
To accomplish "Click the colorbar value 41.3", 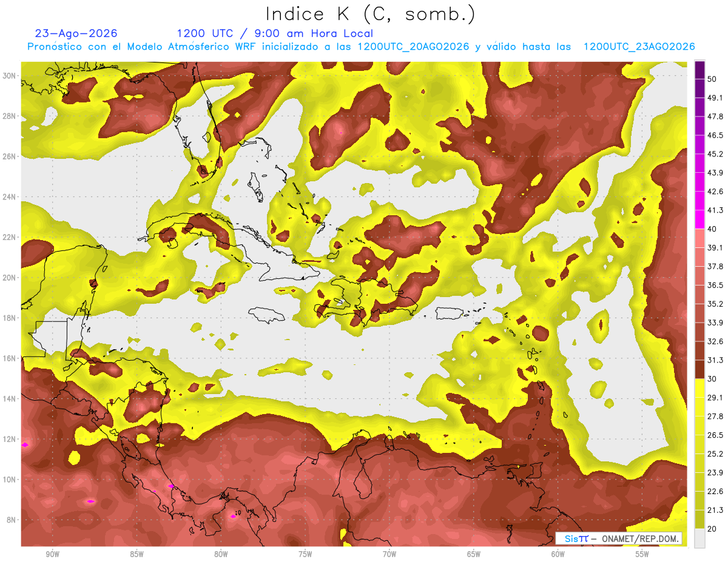I will tap(715, 210).
